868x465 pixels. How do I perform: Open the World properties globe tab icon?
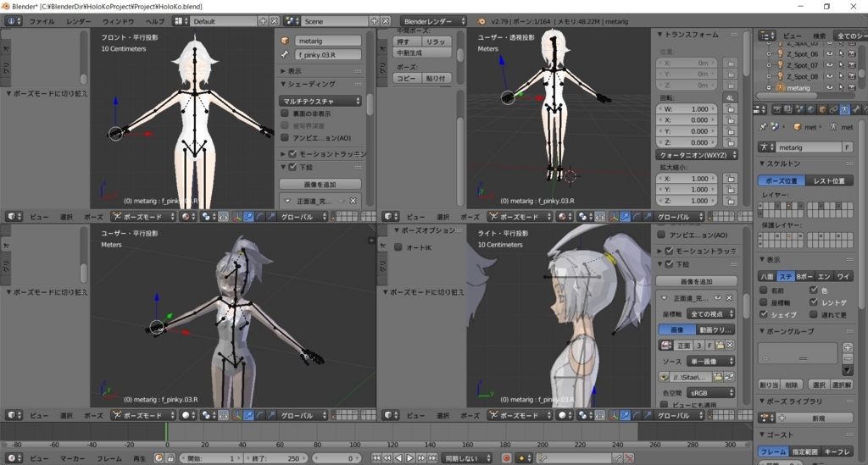[x=811, y=109]
